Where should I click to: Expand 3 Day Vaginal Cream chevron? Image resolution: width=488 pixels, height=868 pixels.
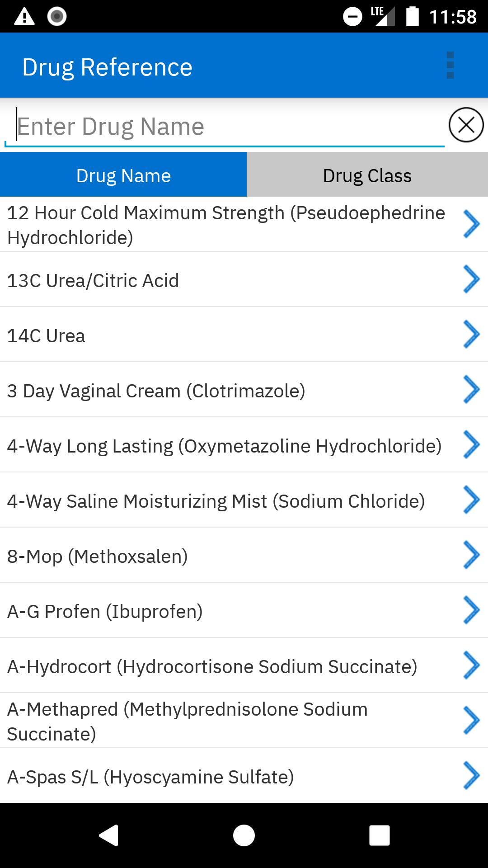[471, 390]
